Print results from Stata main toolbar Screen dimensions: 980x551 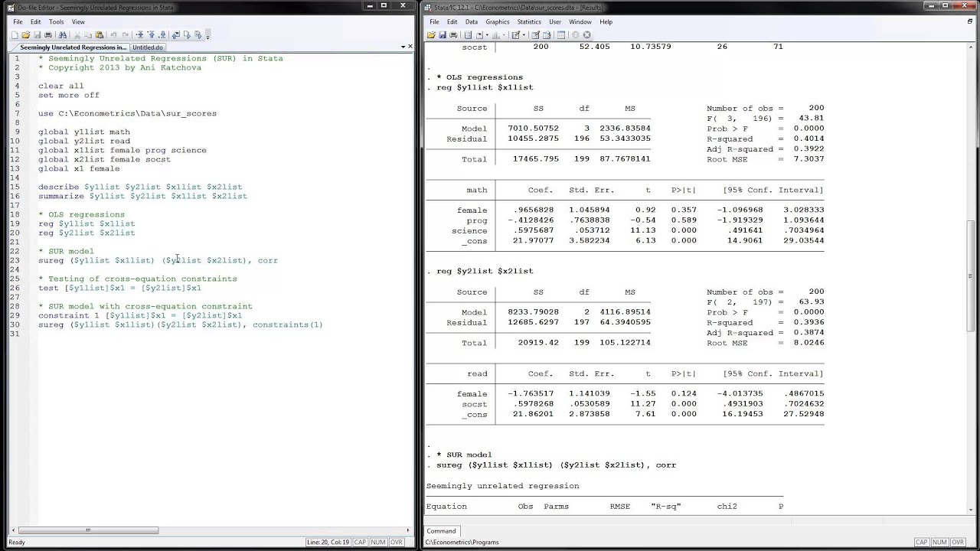point(453,34)
